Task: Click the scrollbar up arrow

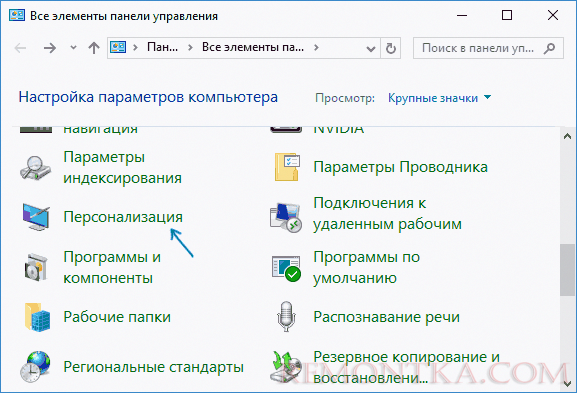Action: tap(567, 137)
